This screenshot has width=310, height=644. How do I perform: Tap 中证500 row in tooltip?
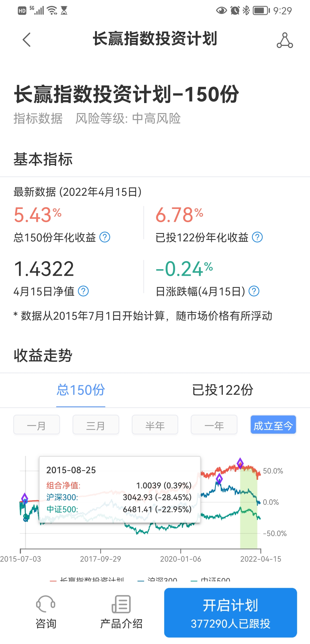tap(119, 509)
